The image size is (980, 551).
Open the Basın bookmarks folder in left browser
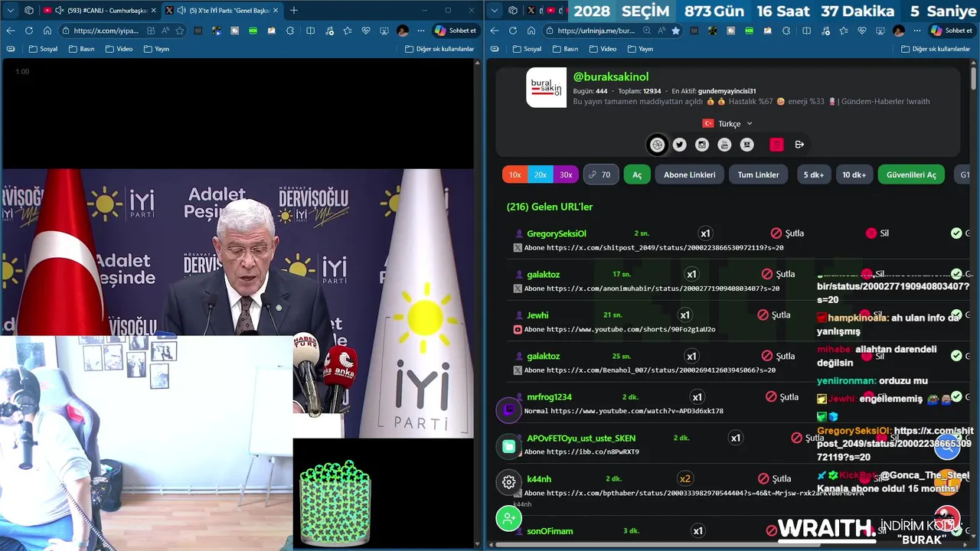point(82,49)
